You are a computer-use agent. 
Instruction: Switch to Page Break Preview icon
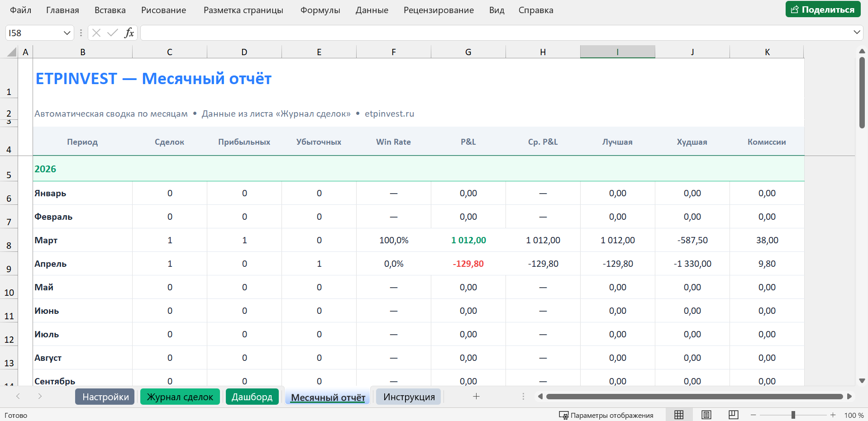coord(734,415)
